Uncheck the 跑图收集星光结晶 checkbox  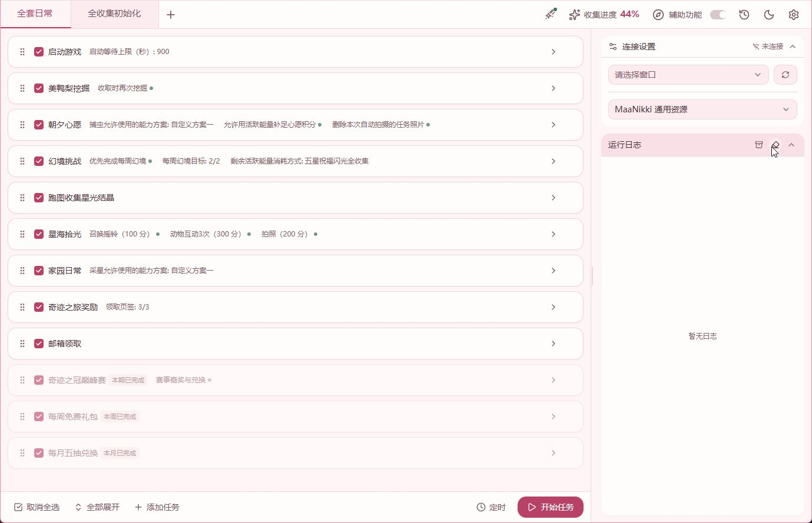tap(39, 198)
